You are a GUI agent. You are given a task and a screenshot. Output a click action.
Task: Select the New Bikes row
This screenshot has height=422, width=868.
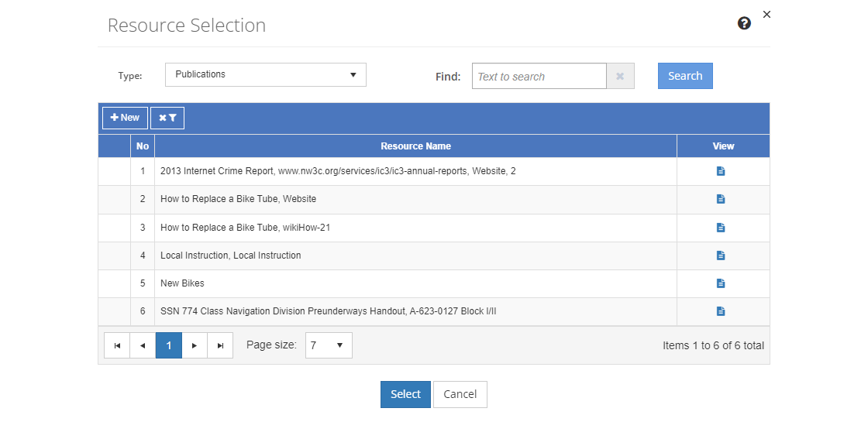(x=434, y=283)
